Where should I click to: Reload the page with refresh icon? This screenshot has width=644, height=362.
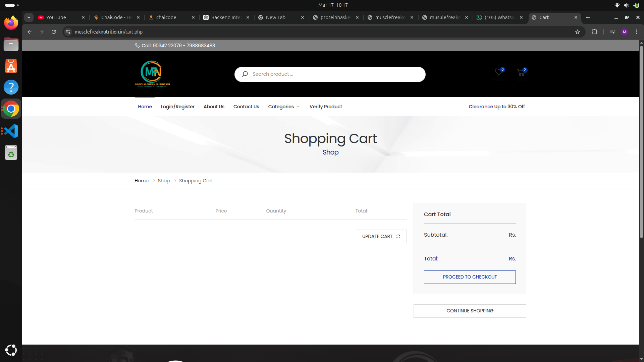[54, 32]
